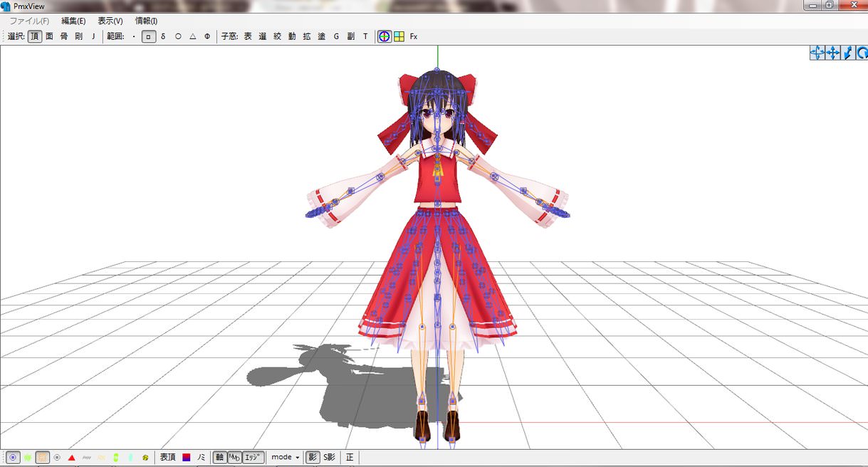Image resolution: width=868 pixels, height=467 pixels.
Task: Toggle the red triangle display icon
Action: tap(71, 457)
